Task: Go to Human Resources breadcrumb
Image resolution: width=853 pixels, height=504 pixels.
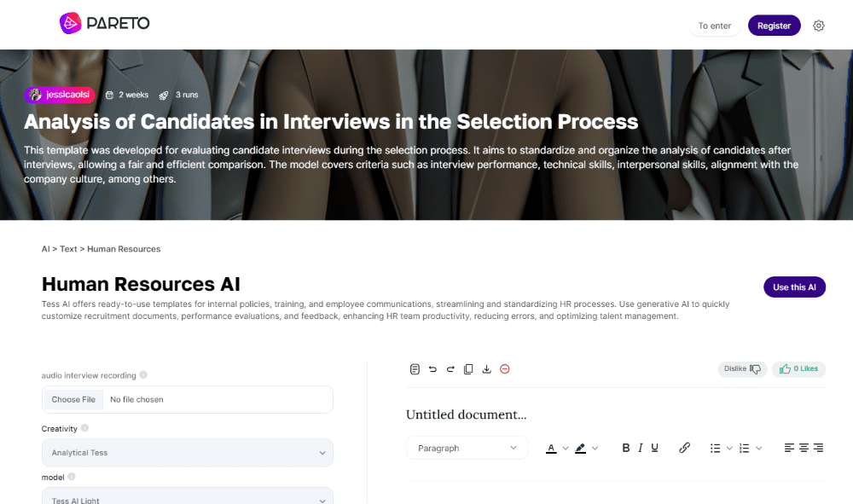Action: (124, 249)
